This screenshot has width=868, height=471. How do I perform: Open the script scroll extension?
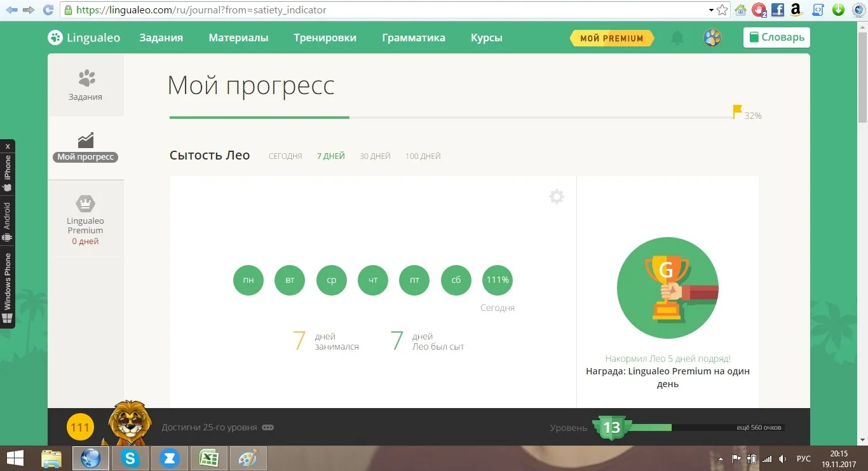coord(818,10)
